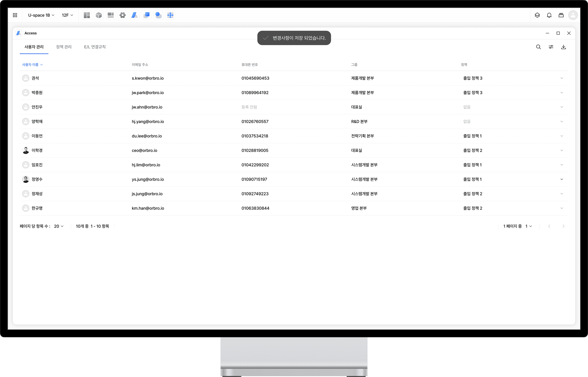Switch to the E/L 연결규칙 tab
The height and width of the screenshot is (377, 588).
click(x=95, y=47)
